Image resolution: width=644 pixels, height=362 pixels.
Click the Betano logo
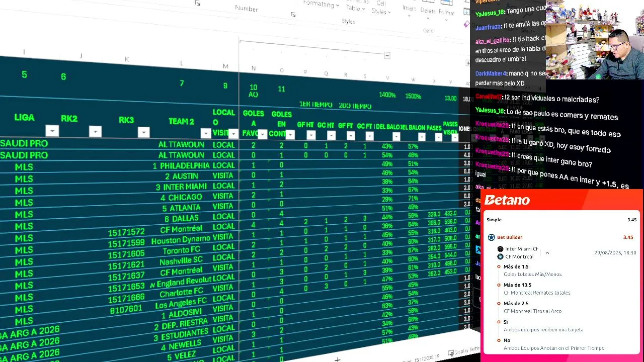[x=507, y=200]
